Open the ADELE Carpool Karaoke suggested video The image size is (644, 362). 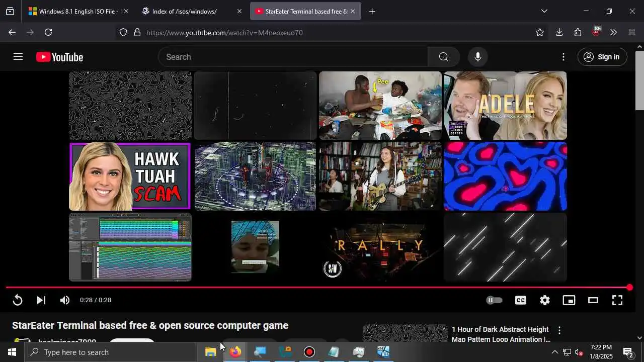tap(505, 106)
